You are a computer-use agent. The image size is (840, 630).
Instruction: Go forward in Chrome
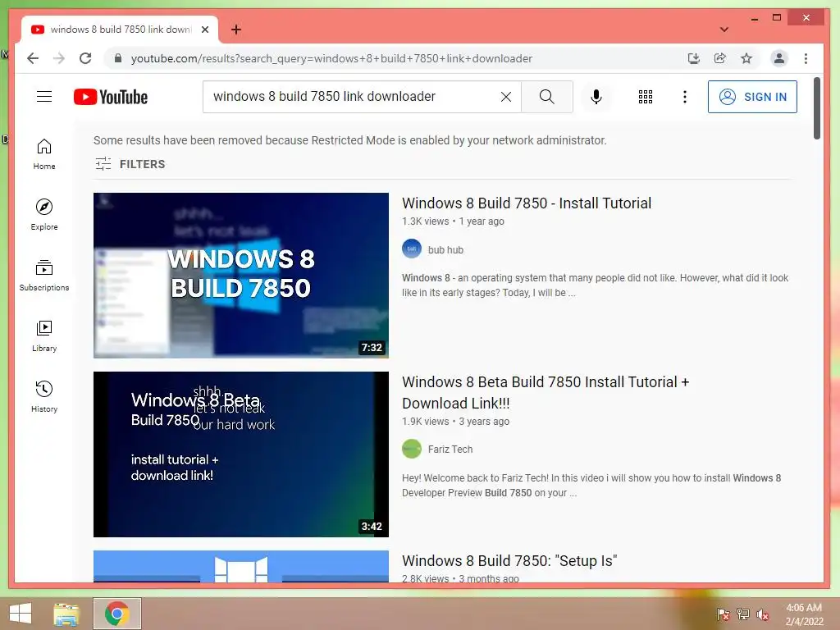click(x=59, y=58)
